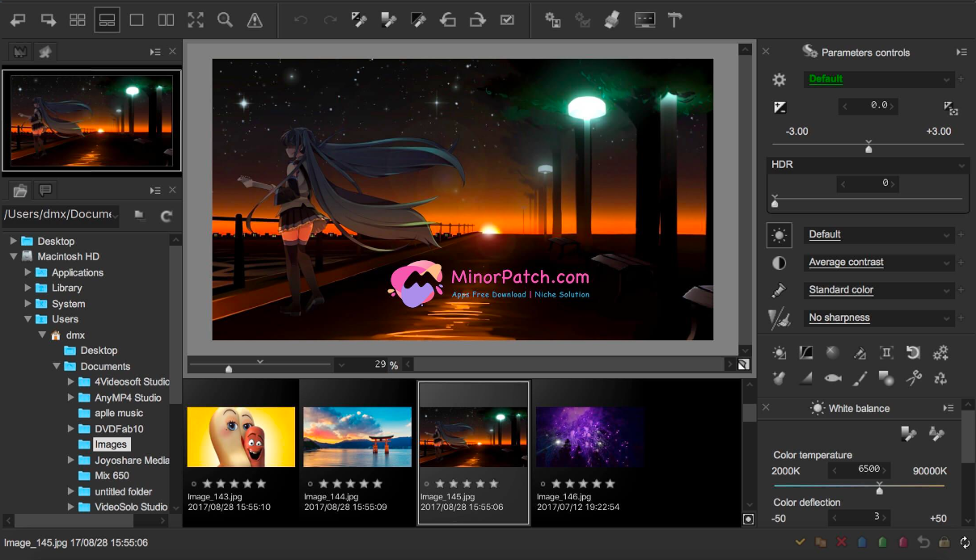Toggle the white balance sun icon button
The height and width of the screenshot is (560, 976).
click(x=780, y=235)
